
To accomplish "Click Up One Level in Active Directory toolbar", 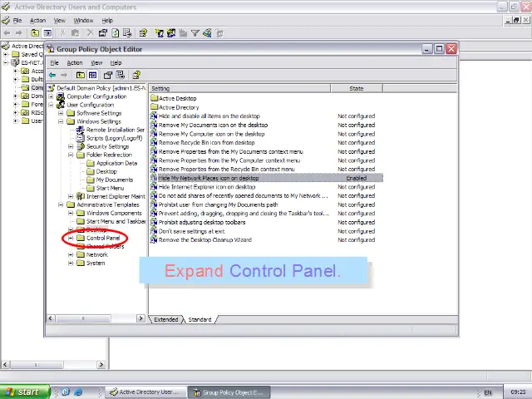I will (x=35, y=33).
